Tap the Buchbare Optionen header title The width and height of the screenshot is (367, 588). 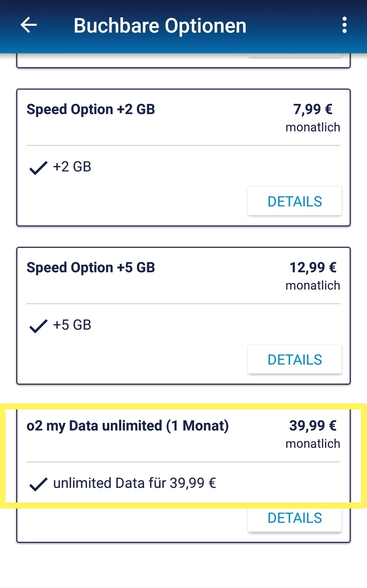(160, 26)
